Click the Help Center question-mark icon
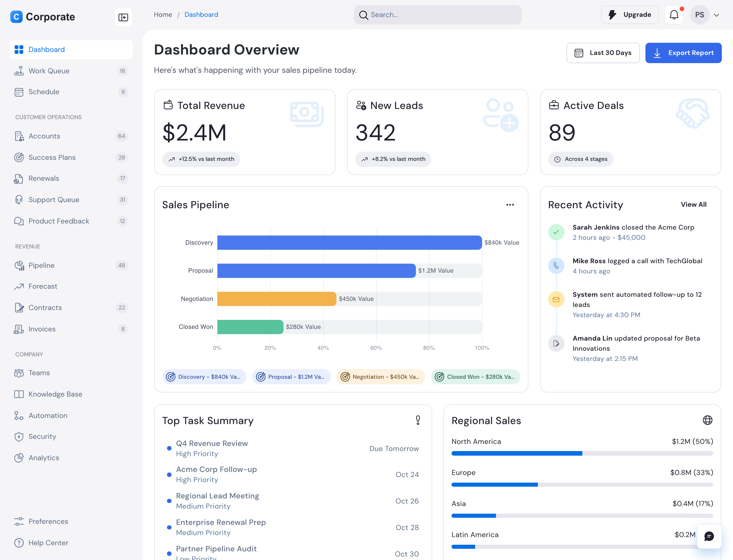Screen dimensions: 733x560 pyautogui.click(x=19, y=543)
